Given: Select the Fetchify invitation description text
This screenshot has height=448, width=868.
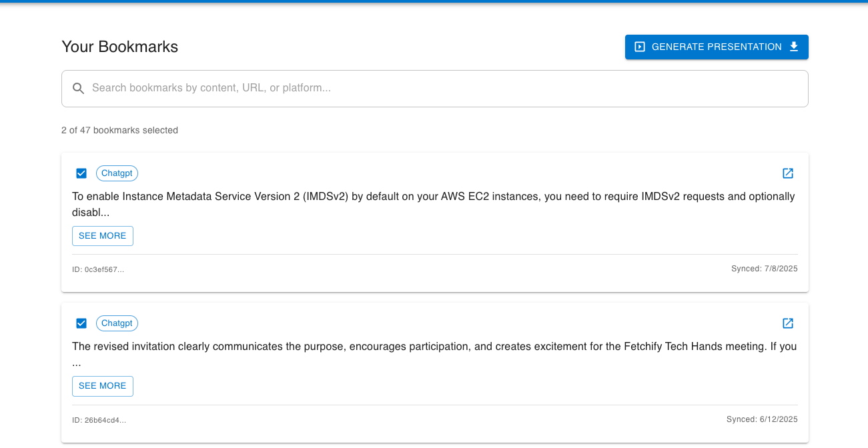Looking at the screenshot, I should (x=434, y=355).
